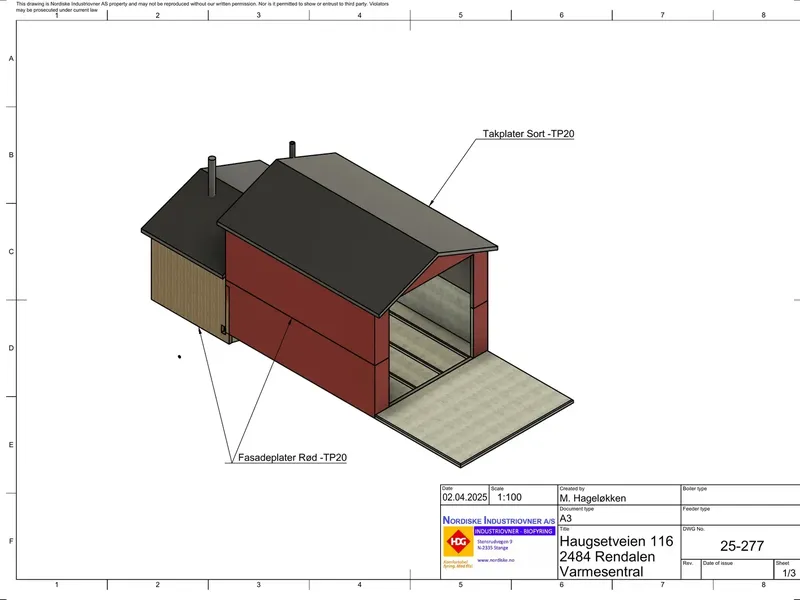Click the document type value A3

565,518
